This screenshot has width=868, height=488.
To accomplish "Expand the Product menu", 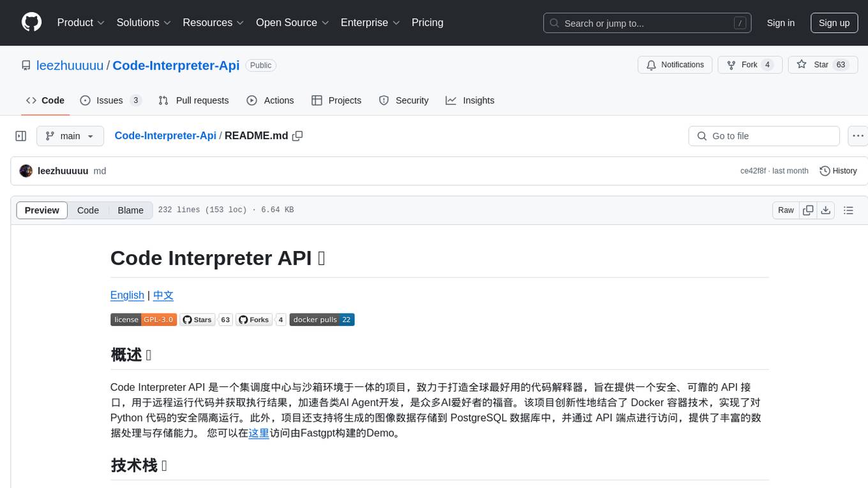I will pyautogui.click(x=81, y=22).
